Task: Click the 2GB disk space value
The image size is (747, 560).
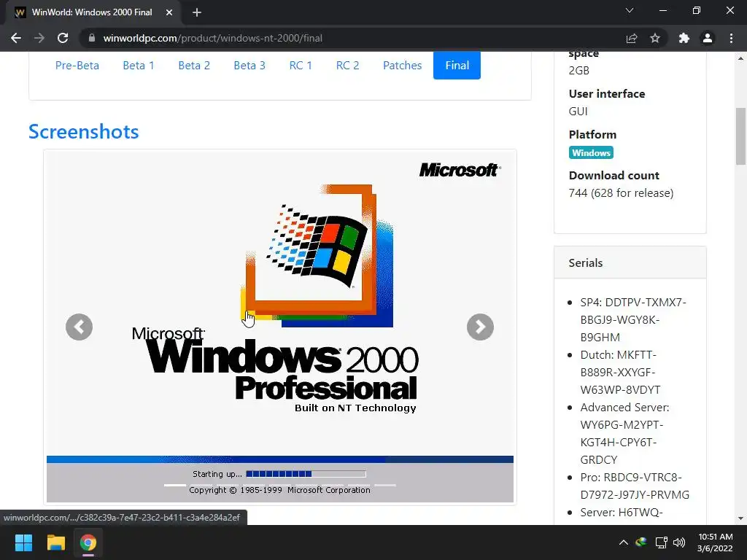Action: pos(578,71)
